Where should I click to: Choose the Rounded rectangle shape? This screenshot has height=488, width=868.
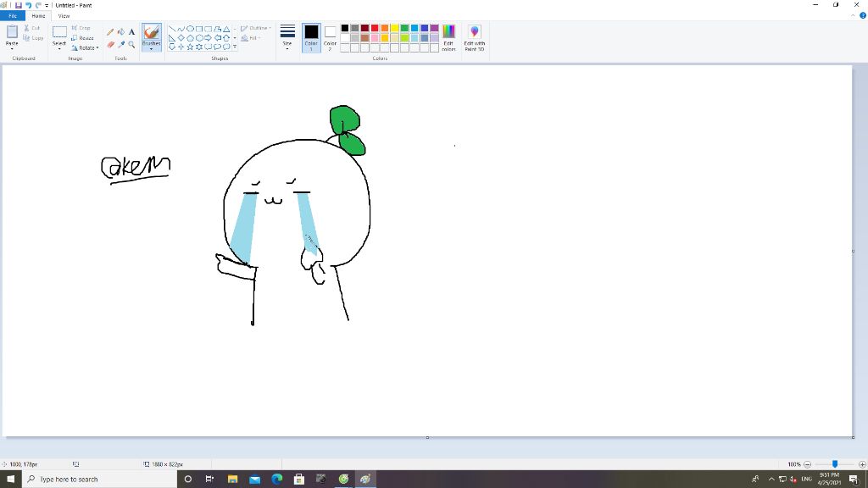(x=209, y=29)
